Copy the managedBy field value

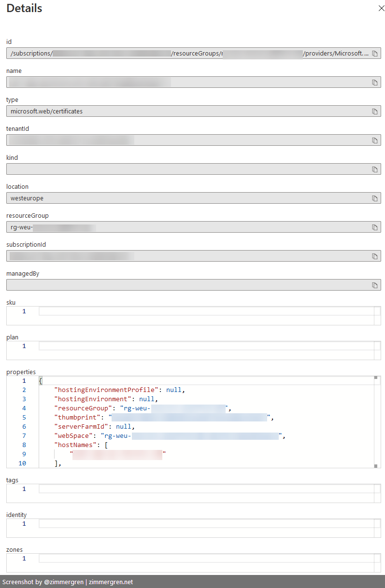pos(374,285)
